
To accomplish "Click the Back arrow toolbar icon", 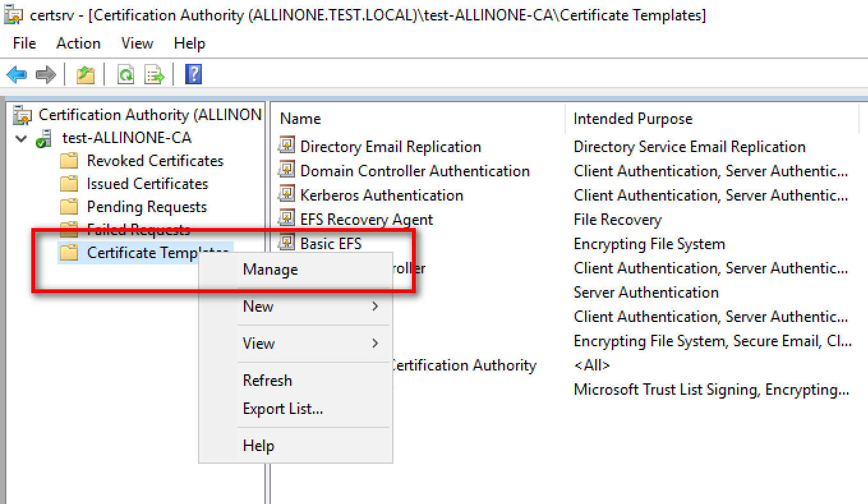I will pos(17,75).
